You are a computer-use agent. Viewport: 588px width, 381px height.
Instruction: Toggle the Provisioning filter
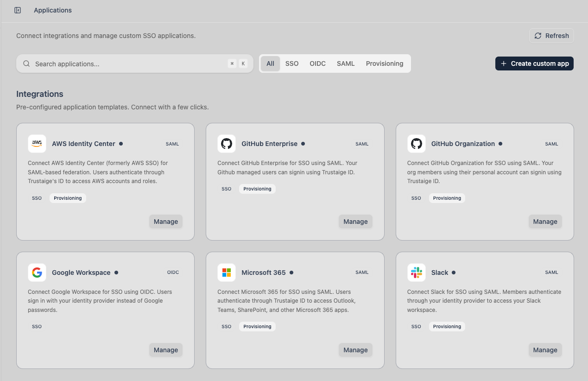pos(385,63)
